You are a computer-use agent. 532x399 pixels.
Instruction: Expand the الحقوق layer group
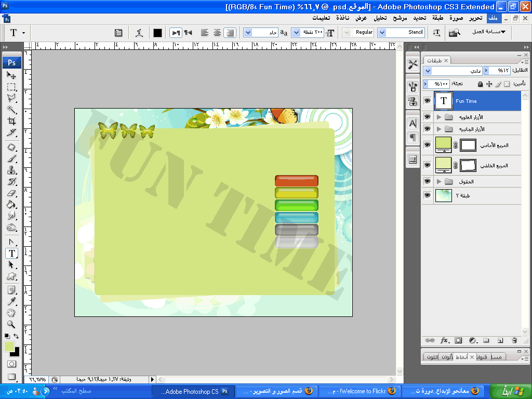439,182
